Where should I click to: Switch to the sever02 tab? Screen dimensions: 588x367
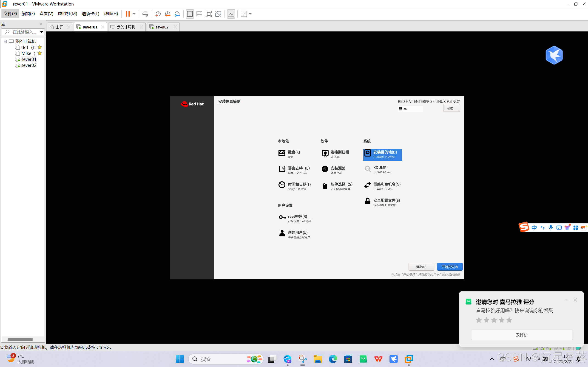pos(162,27)
